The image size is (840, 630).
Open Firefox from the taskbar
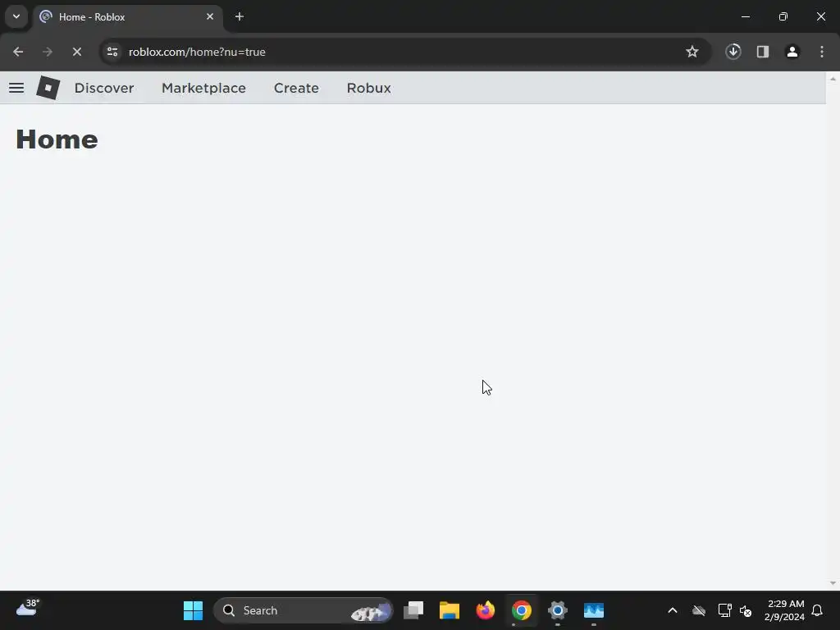pyautogui.click(x=486, y=610)
